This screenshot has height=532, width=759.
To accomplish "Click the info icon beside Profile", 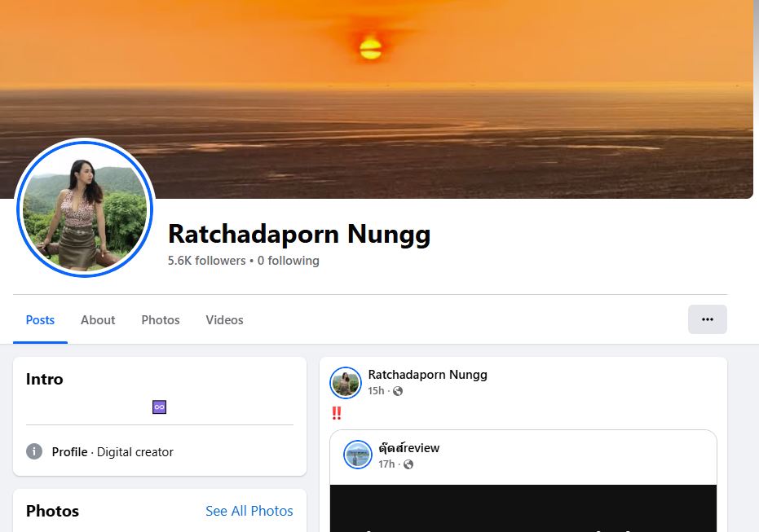I will 34,451.
